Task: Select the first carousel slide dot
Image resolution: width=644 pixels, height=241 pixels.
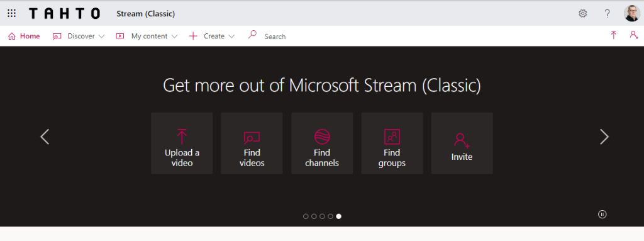Action: tap(306, 216)
